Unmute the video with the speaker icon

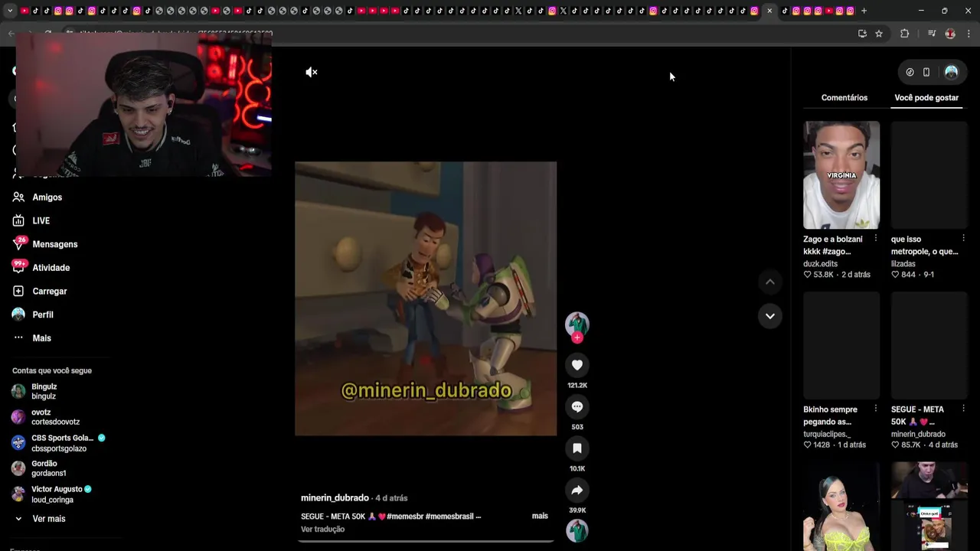pos(312,72)
